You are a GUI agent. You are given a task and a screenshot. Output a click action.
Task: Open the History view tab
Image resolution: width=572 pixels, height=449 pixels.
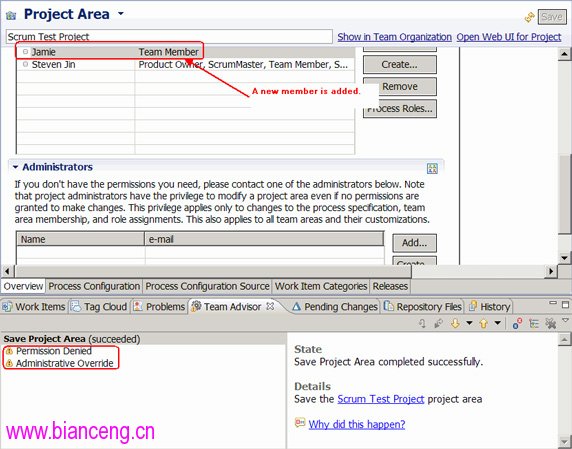490,307
